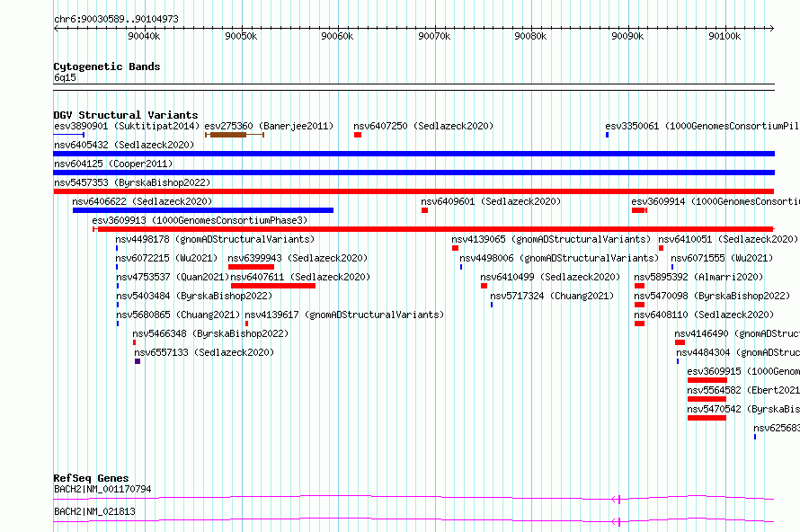Open the nsv6407250 (Sedlazeck2020) variant label
The width and height of the screenshot is (800, 532).
tap(423, 126)
